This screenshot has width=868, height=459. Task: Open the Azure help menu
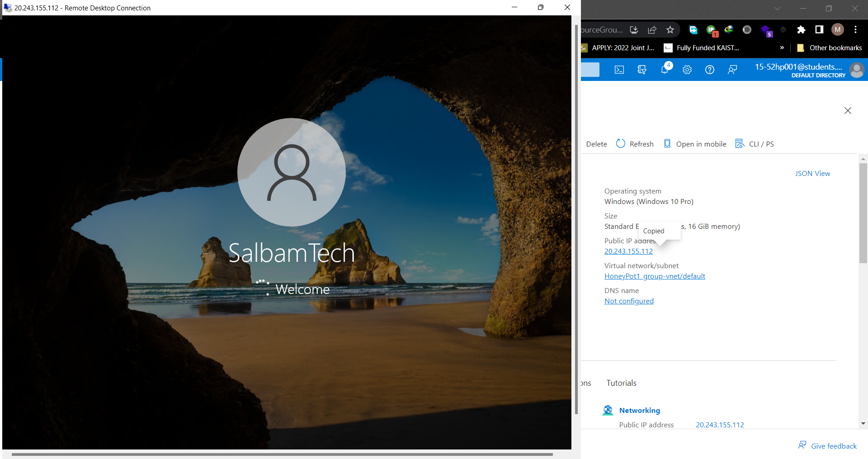pos(710,70)
